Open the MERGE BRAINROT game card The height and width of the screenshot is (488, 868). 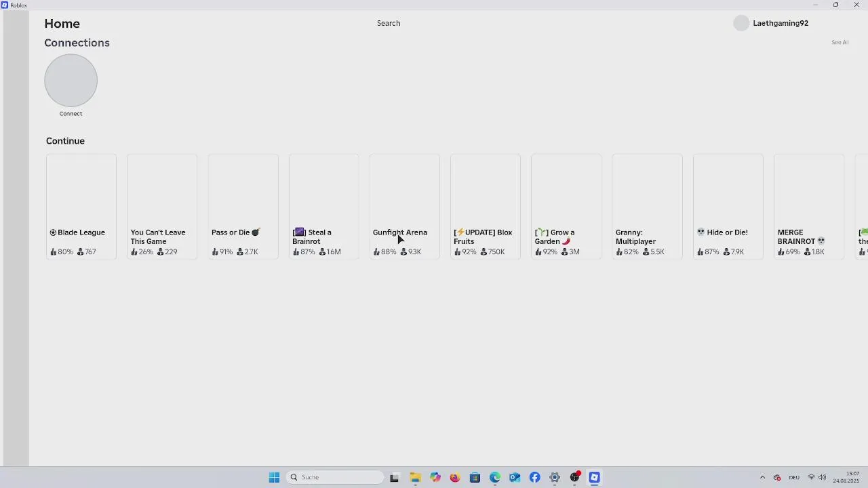coord(809,206)
